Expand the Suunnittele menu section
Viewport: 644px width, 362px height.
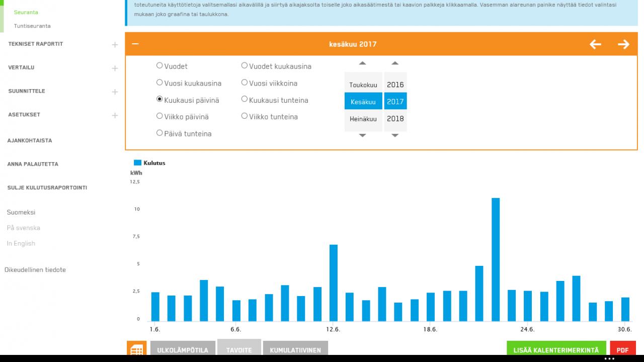(115, 92)
